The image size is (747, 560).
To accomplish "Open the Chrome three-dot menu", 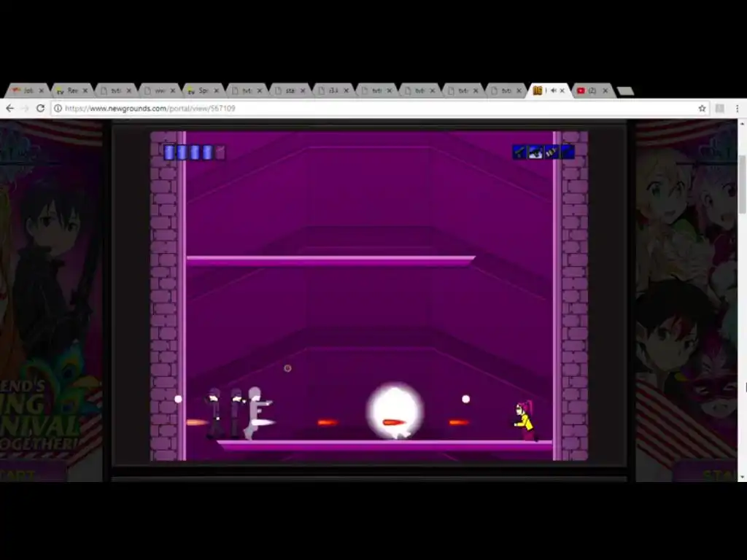I will click(x=737, y=109).
